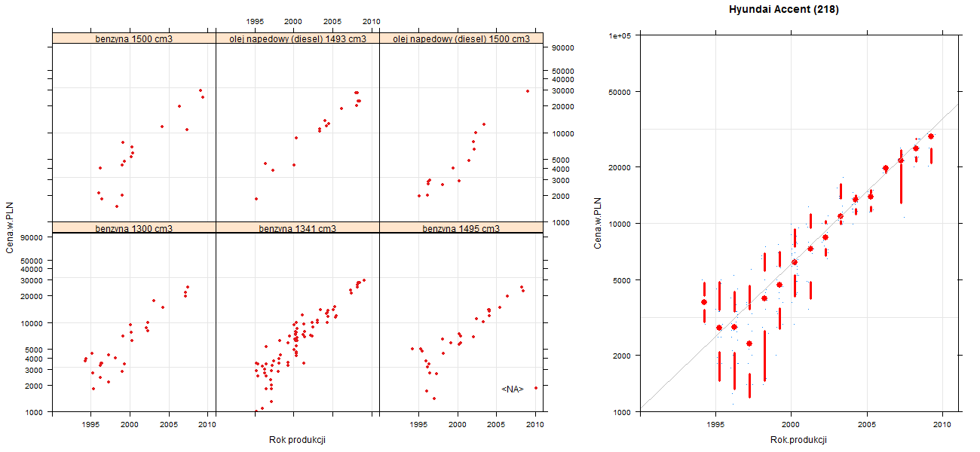The image size is (980, 452).
Task: Click the '5000' tick of Hyundai Accent y-axis
Action: (x=623, y=280)
